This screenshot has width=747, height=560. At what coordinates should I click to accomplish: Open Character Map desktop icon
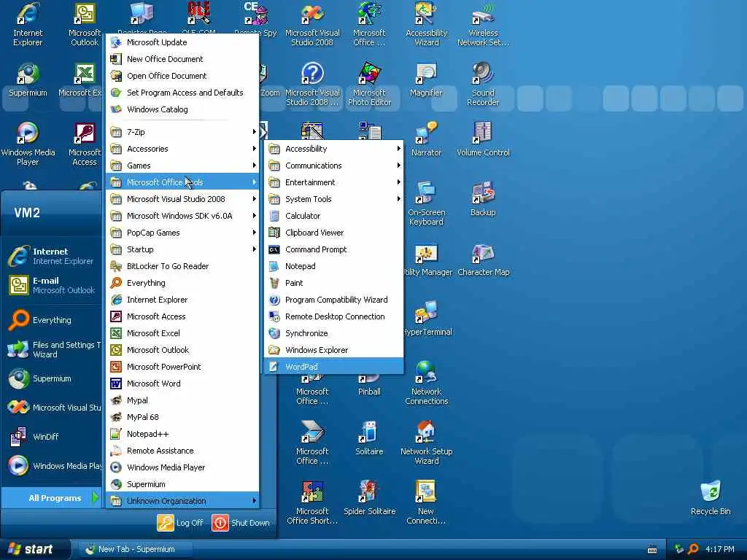(x=483, y=259)
